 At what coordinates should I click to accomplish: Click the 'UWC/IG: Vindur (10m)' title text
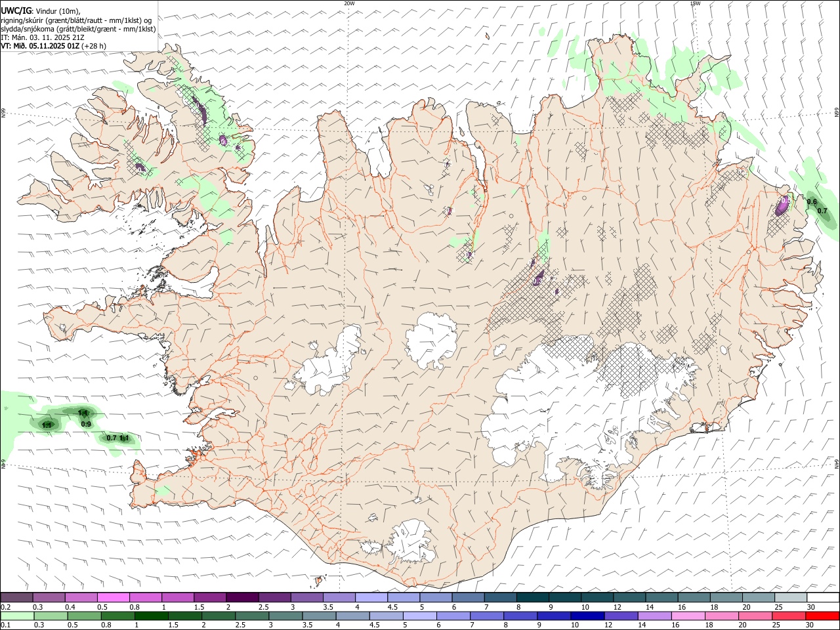point(41,11)
